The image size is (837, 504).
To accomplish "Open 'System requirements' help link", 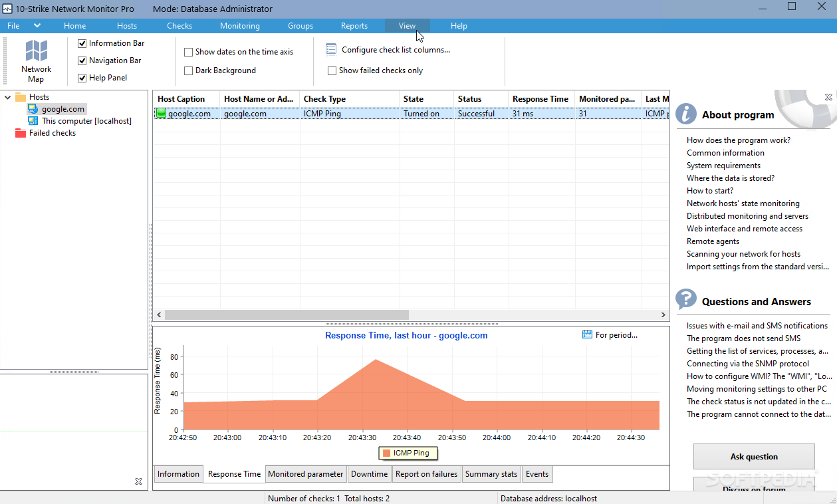I will [723, 166].
